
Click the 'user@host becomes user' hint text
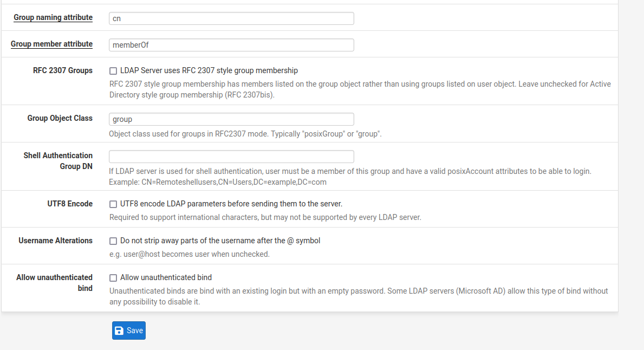(189, 254)
